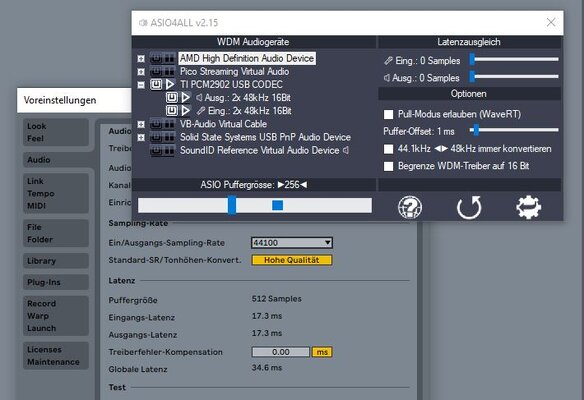Click Eing. latency compensation slider handle
Screen dimensions: 584x400
click(x=472, y=59)
